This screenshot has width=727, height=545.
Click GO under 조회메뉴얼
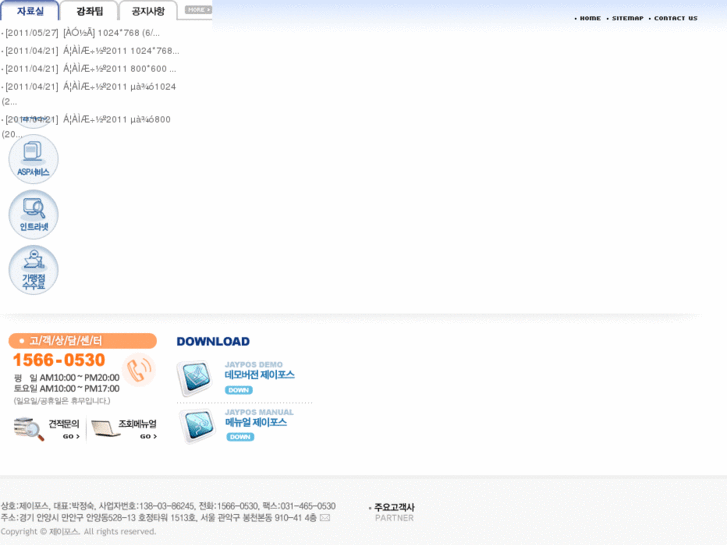pyautogui.click(x=148, y=436)
